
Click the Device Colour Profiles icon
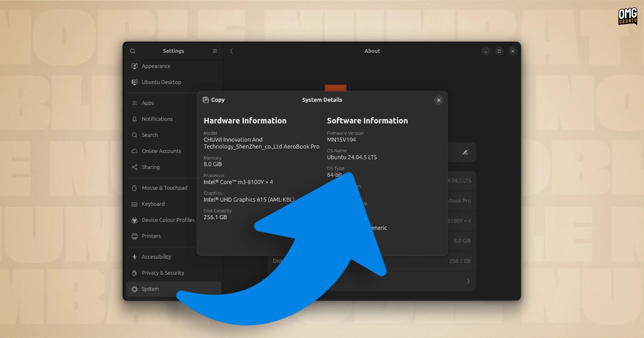[x=135, y=220]
